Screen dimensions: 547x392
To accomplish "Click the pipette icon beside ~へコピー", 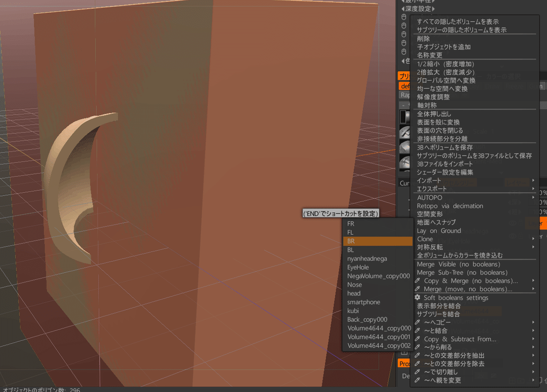I will [417, 322].
